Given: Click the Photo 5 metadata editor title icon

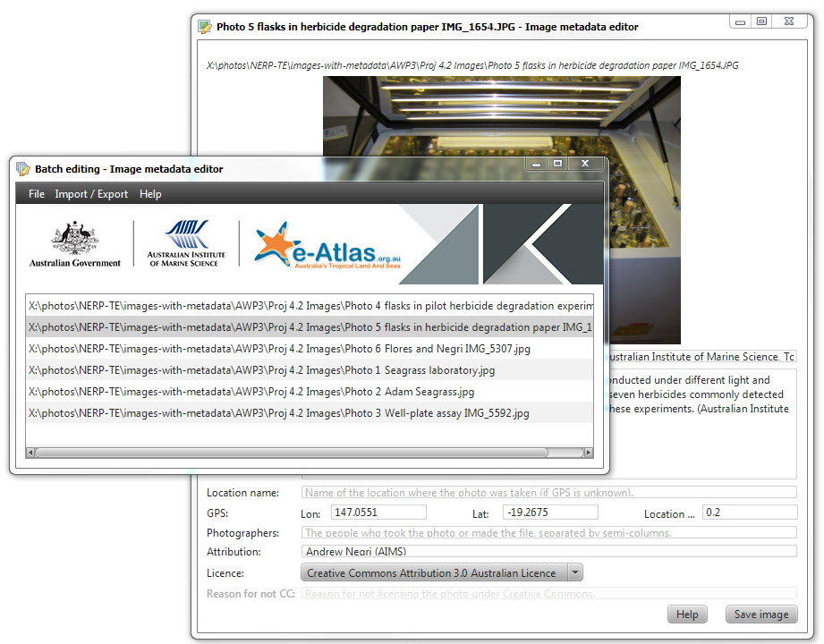Looking at the screenshot, I should (204, 27).
